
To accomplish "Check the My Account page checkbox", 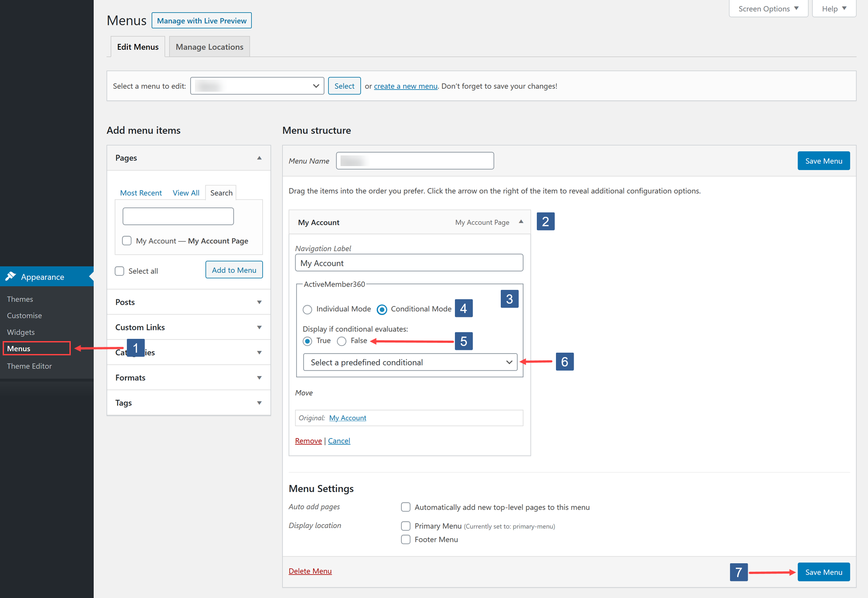I will [x=126, y=240].
